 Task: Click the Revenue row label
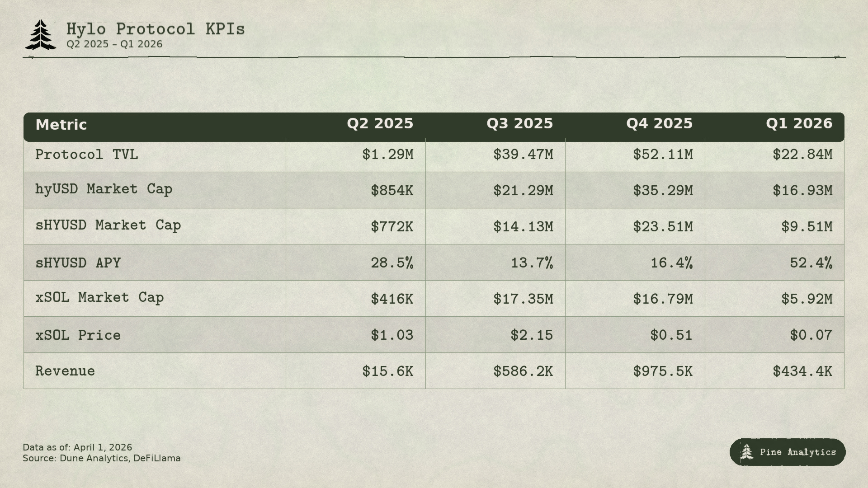(65, 371)
